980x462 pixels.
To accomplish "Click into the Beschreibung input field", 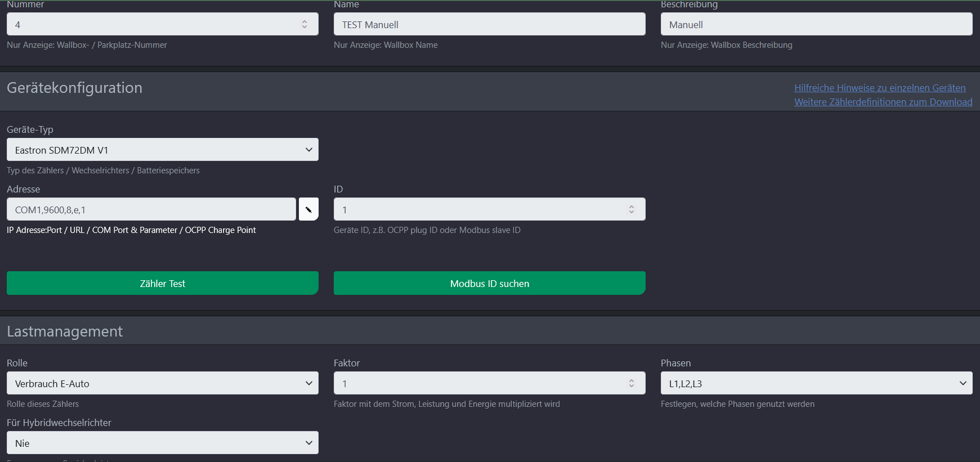I will 816,24.
